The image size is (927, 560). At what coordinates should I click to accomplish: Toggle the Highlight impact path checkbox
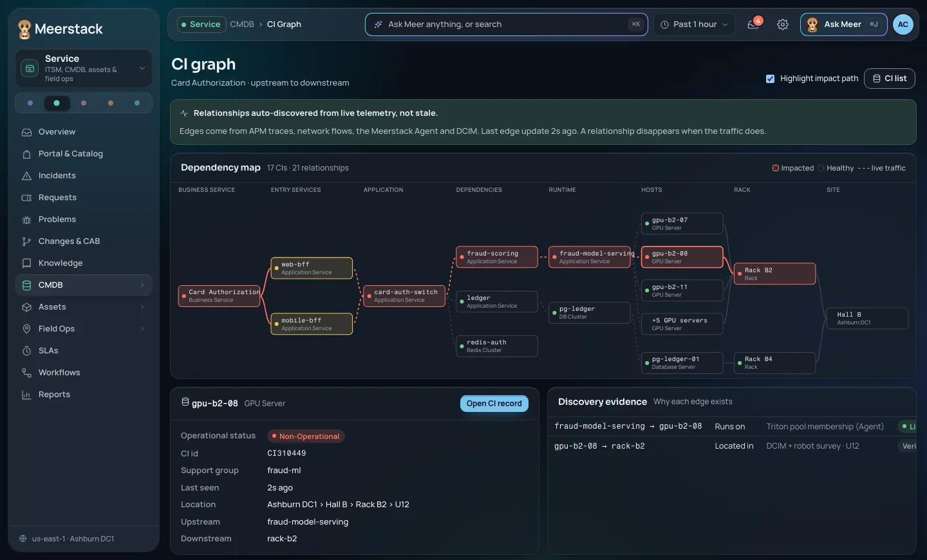pyautogui.click(x=770, y=79)
